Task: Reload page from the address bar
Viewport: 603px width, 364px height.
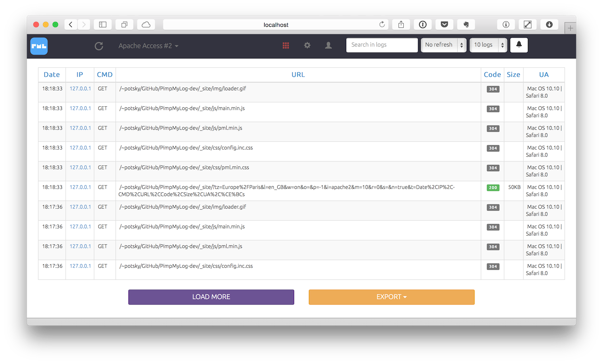Action: point(382,25)
